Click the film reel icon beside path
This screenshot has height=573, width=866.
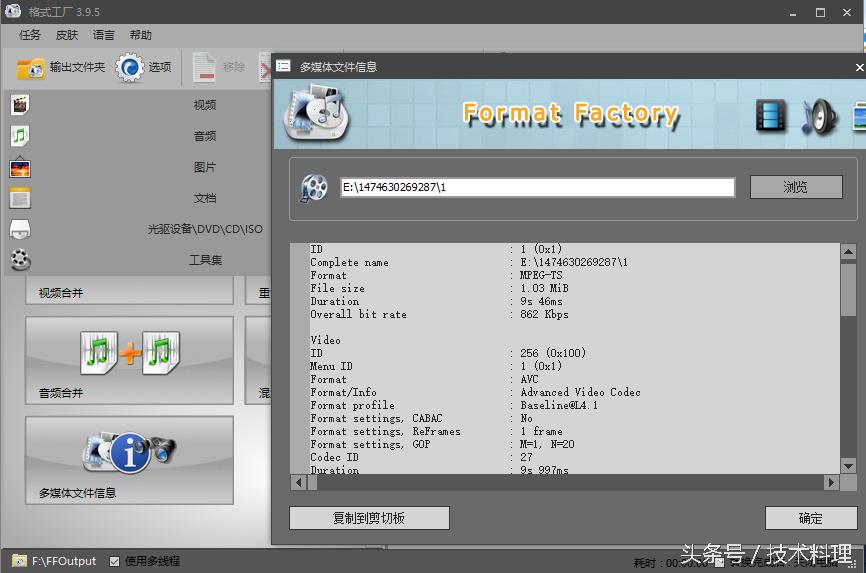315,187
